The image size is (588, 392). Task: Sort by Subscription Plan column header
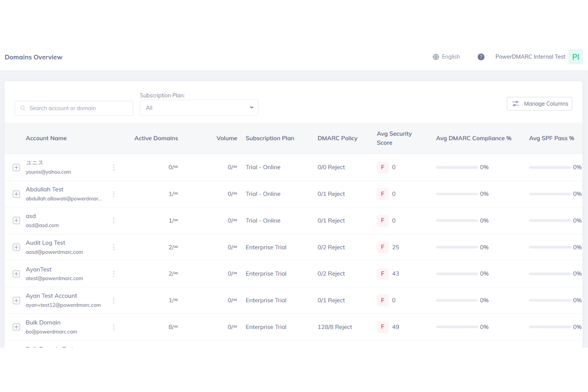[270, 138]
